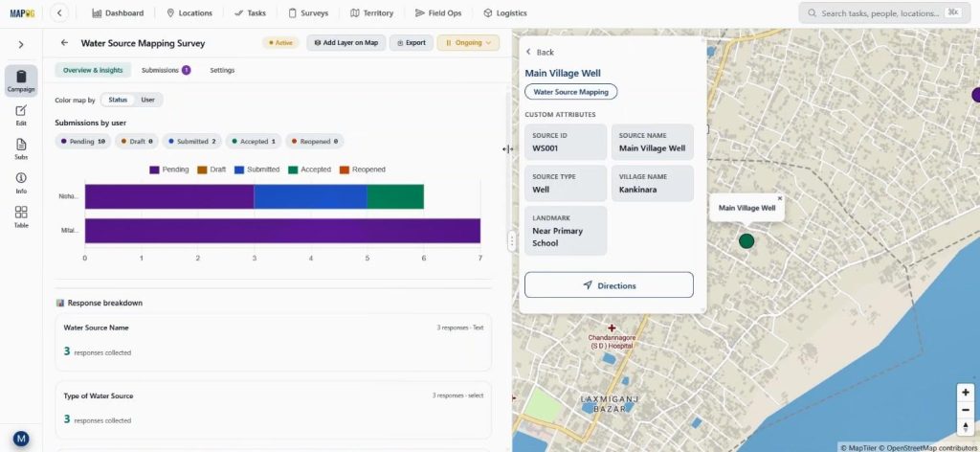Reset map bearing with compass button
Viewport: 980px width, 452px height.
pyautogui.click(x=966, y=426)
